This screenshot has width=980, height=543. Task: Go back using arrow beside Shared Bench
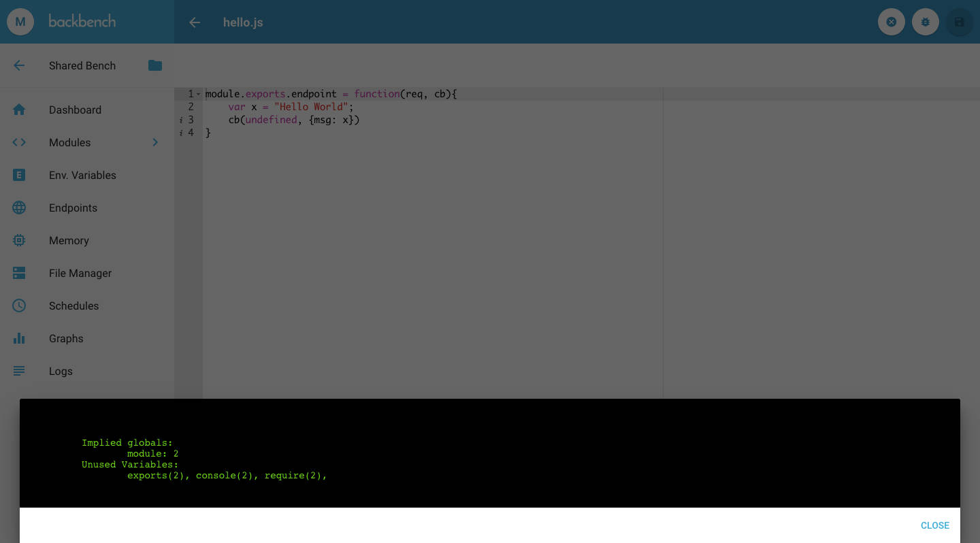click(x=19, y=65)
